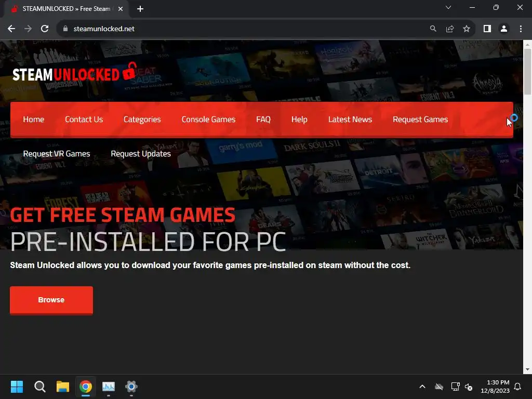Open Request VR Games link
This screenshot has height=399, width=532.
pos(57,154)
